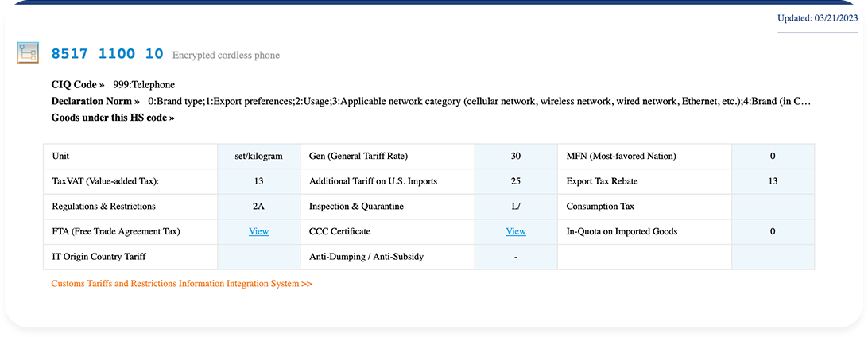Click the 999:Telephone CIQ code text
Image resolution: width=868 pixels, height=337 pixels.
[x=144, y=85]
